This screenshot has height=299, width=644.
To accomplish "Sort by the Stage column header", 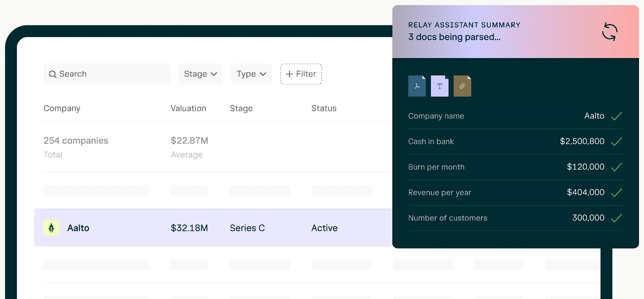I will [241, 108].
